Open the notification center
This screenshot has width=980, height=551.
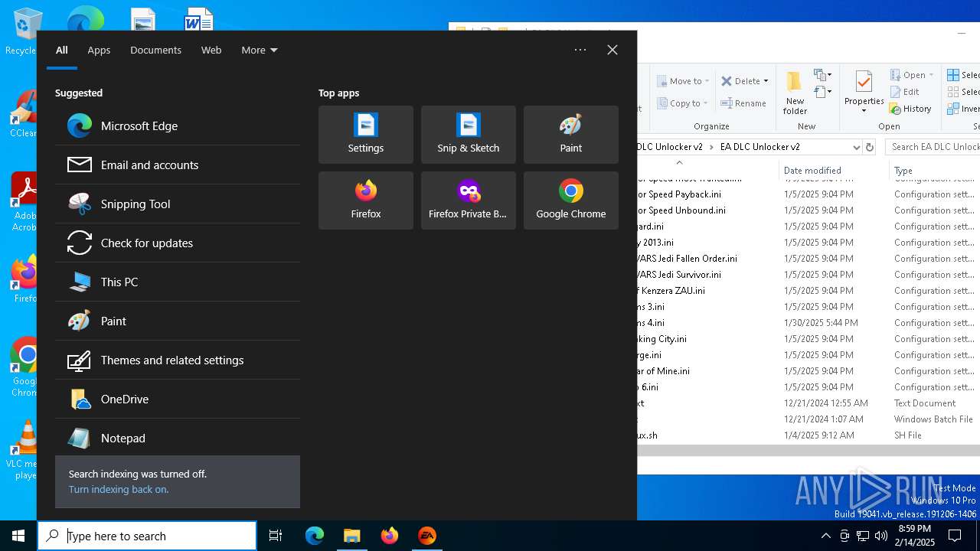955,536
